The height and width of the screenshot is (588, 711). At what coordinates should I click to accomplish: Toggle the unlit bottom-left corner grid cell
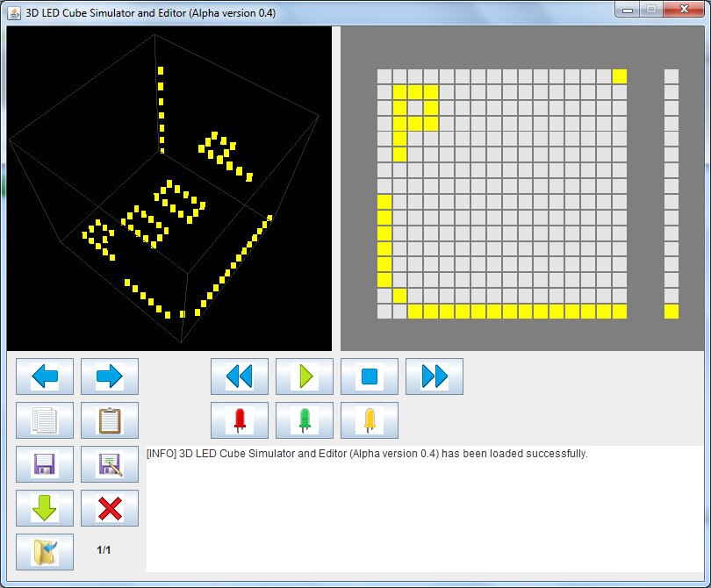coord(384,312)
